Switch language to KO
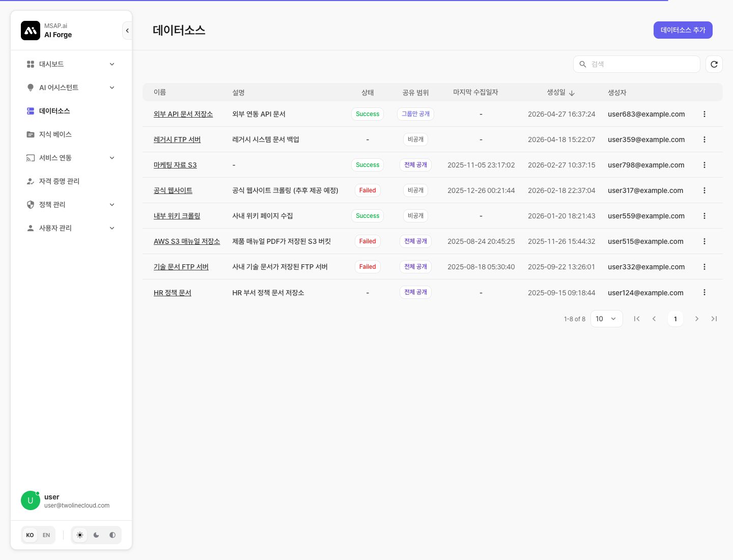The height and width of the screenshot is (560, 733). coord(30,535)
